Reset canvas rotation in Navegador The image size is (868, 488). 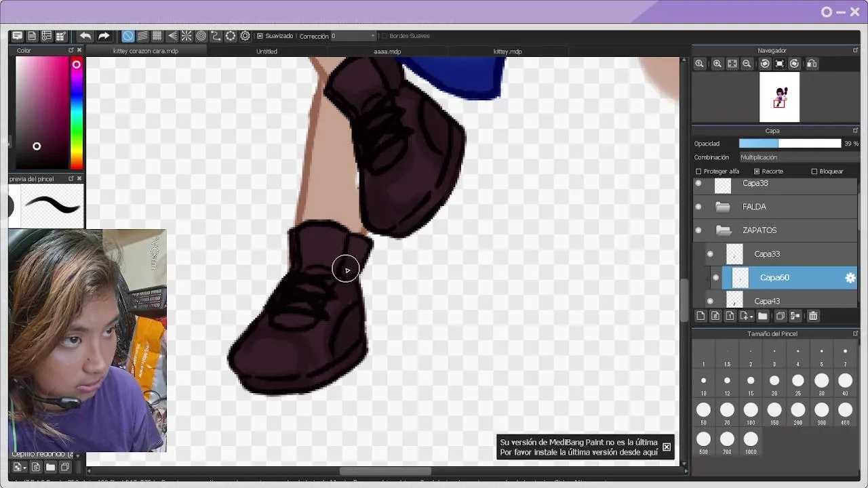779,64
